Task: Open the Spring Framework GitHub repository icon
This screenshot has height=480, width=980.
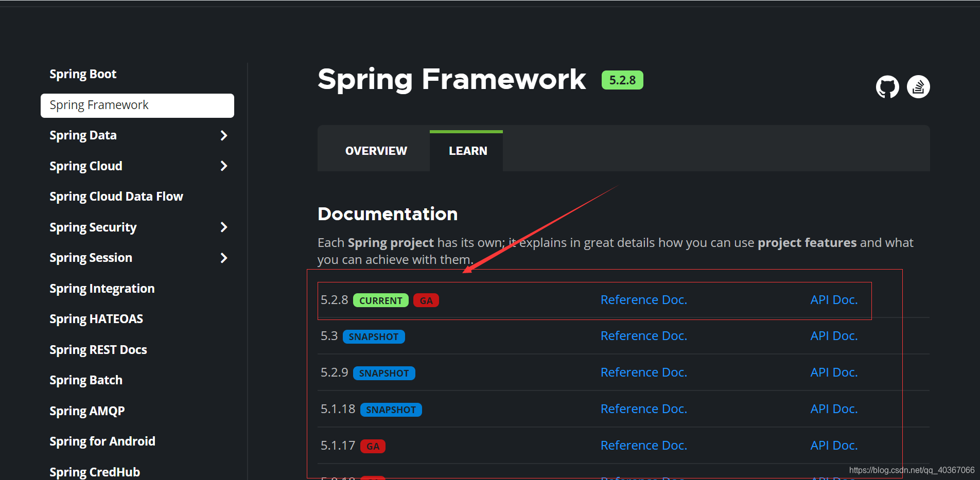Action: [x=886, y=86]
